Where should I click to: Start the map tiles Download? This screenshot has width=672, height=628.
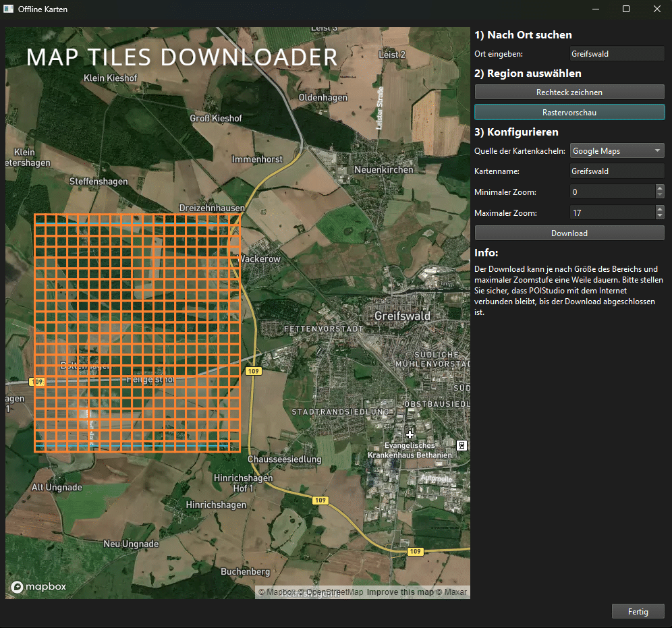click(x=569, y=233)
